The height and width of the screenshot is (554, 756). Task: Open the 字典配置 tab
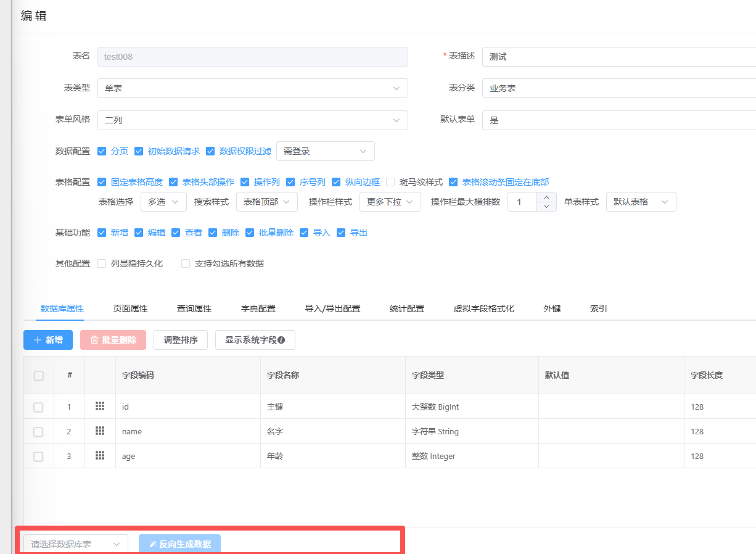[x=258, y=308]
